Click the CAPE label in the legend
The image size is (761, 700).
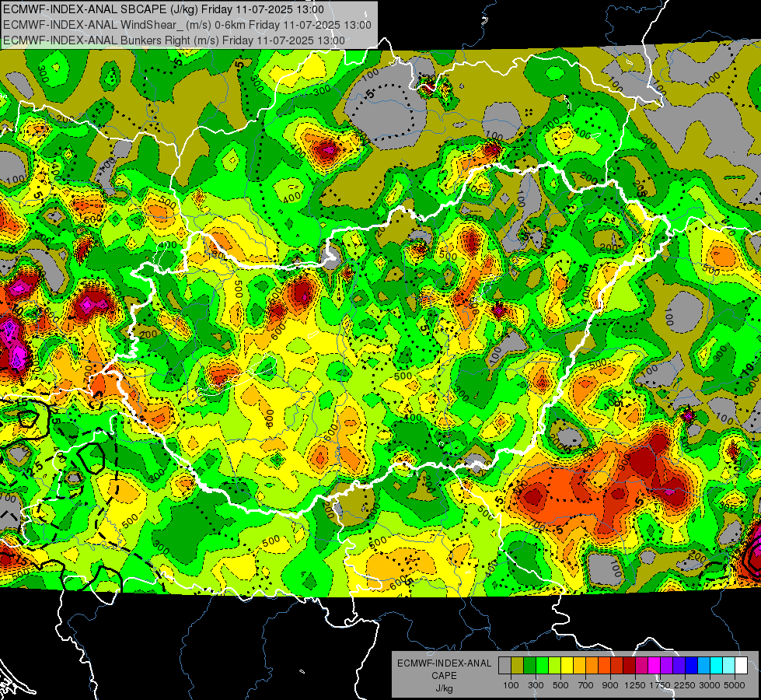coord(444,676)
